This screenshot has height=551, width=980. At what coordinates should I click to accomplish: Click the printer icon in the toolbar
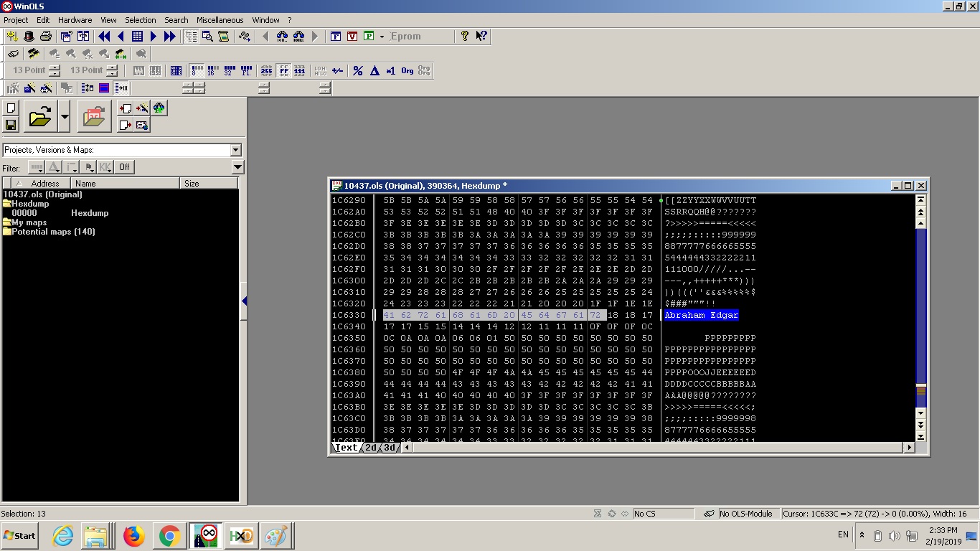pyautogui.click(x=46, y=36)
